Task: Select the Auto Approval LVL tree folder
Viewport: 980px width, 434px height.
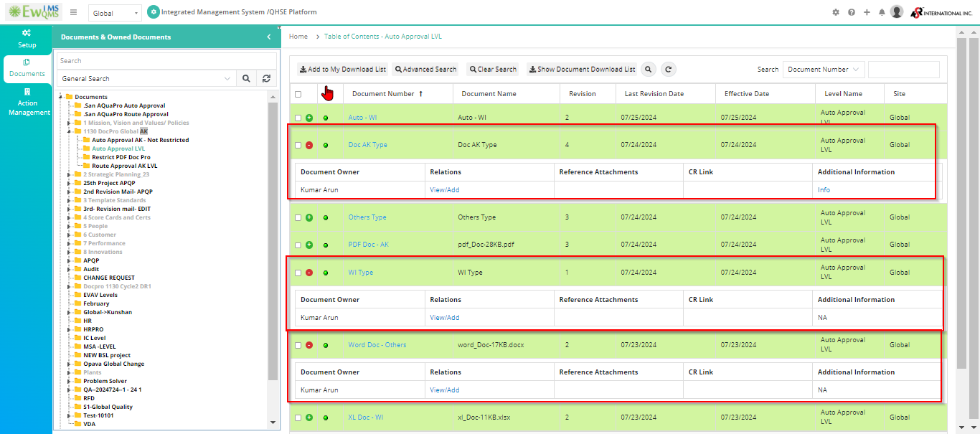Action: click(118, 148)
